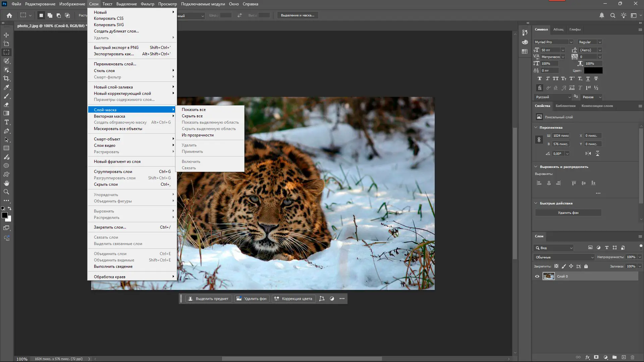Open the Обычные blend mode dropdown
This screenshot has height=362, width=644.
click(x=563, y=257)
